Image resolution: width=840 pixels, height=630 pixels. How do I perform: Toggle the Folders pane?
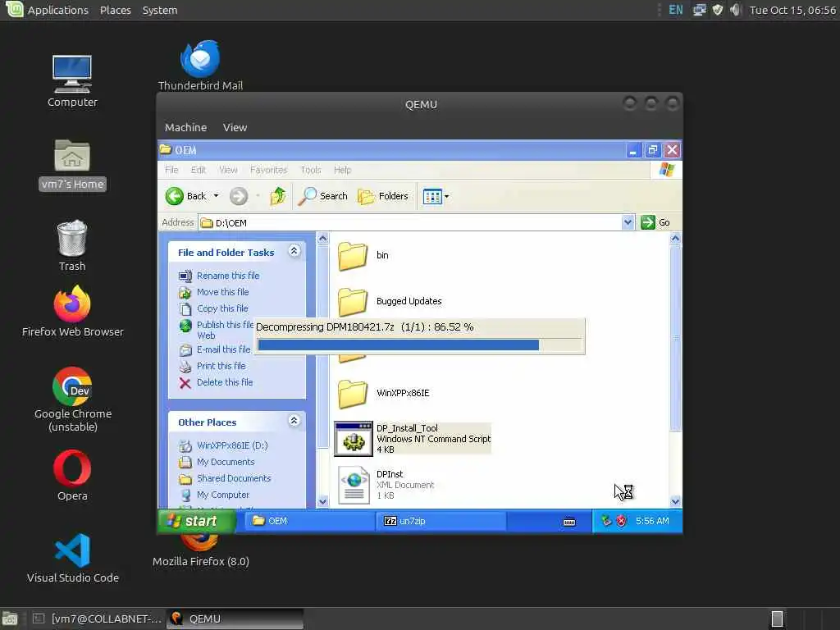(383, 196)
